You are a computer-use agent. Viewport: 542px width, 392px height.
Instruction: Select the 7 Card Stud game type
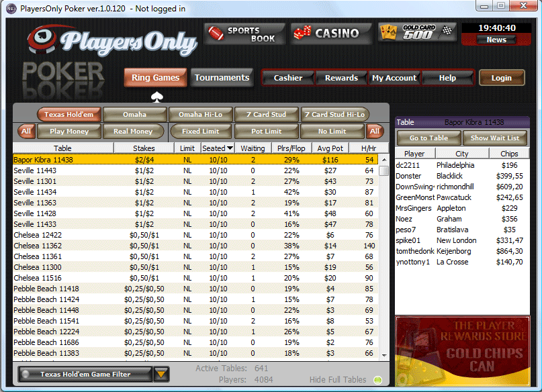coord(266,114)
